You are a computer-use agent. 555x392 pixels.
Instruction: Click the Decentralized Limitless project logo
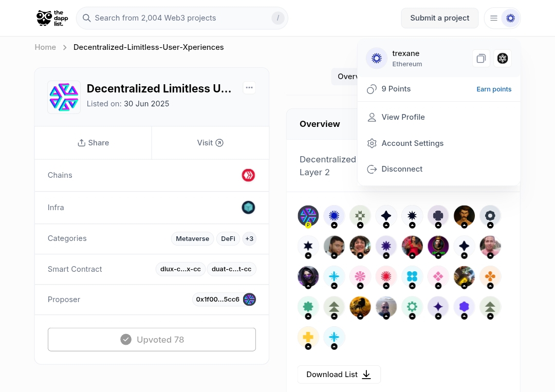click(x=64, y=97)
